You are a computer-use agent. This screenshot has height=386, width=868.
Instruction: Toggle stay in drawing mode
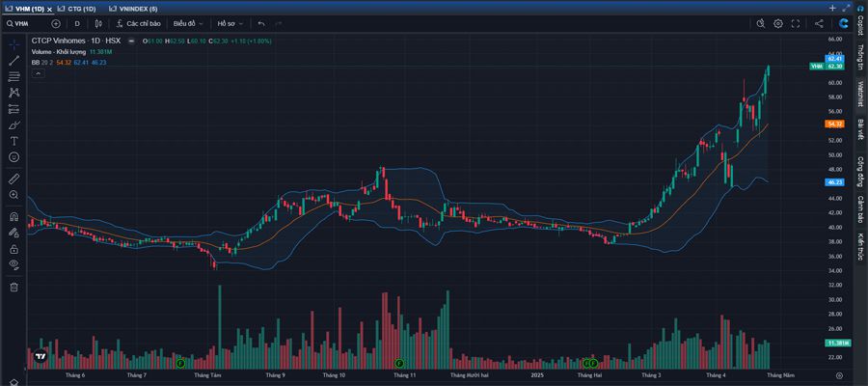[x=14, y=233]
